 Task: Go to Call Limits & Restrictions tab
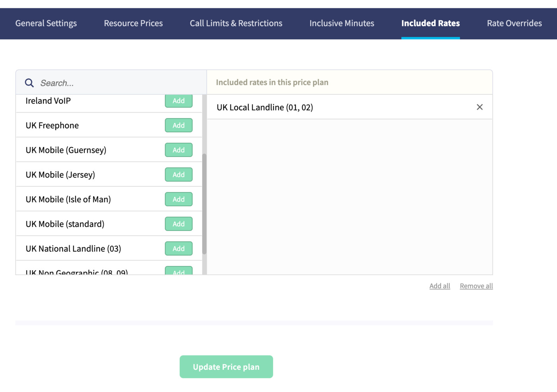236,23
